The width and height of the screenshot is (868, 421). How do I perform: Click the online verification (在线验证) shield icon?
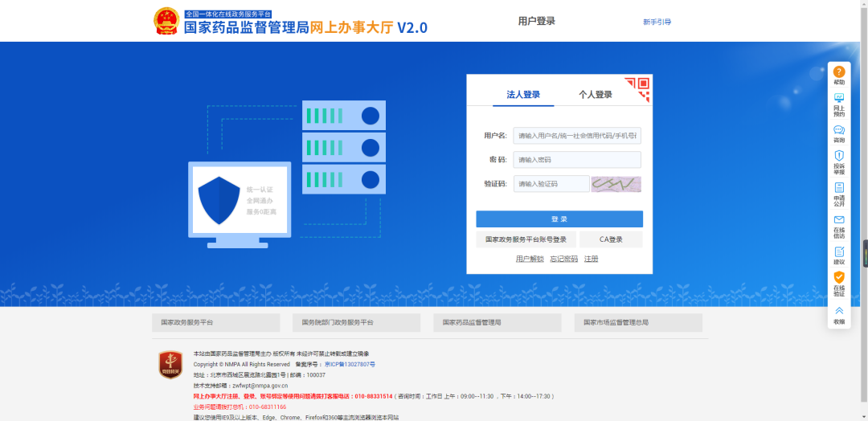[x=839, y=277]
